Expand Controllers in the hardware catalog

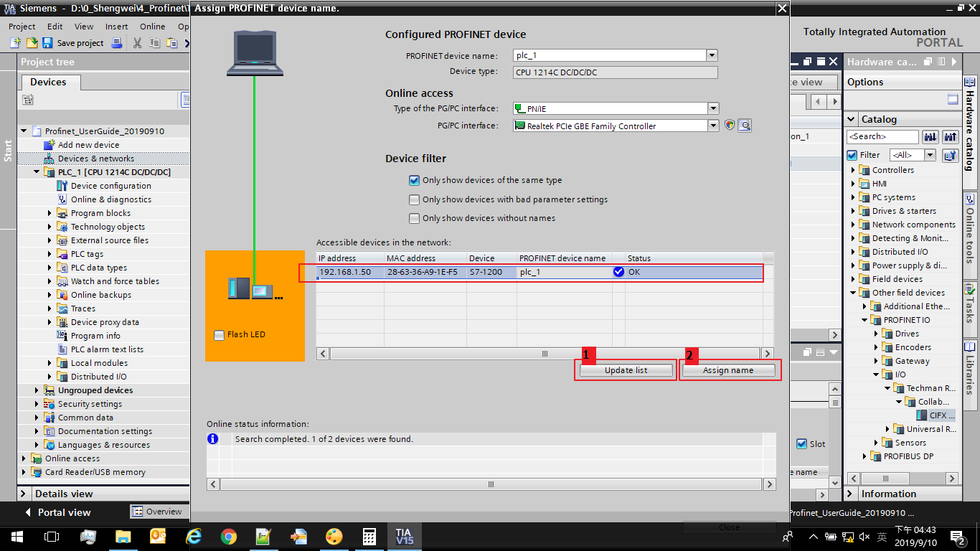[x=854, y=170]
